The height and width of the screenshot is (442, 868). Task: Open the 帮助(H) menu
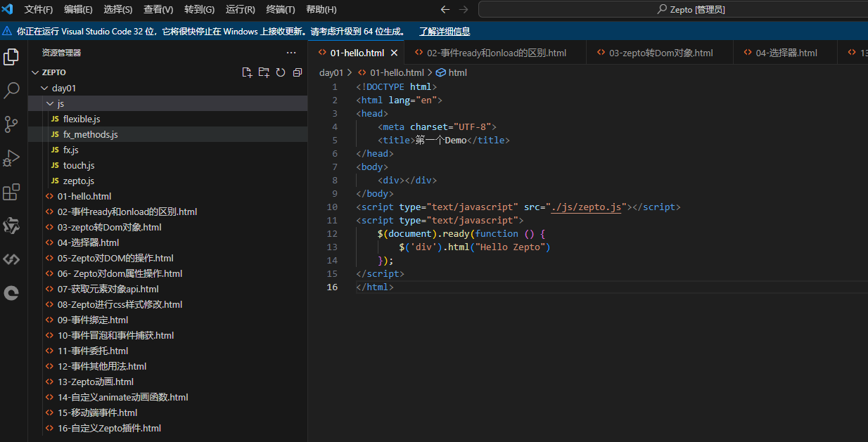pyautogui.click(x=321, y=9)
